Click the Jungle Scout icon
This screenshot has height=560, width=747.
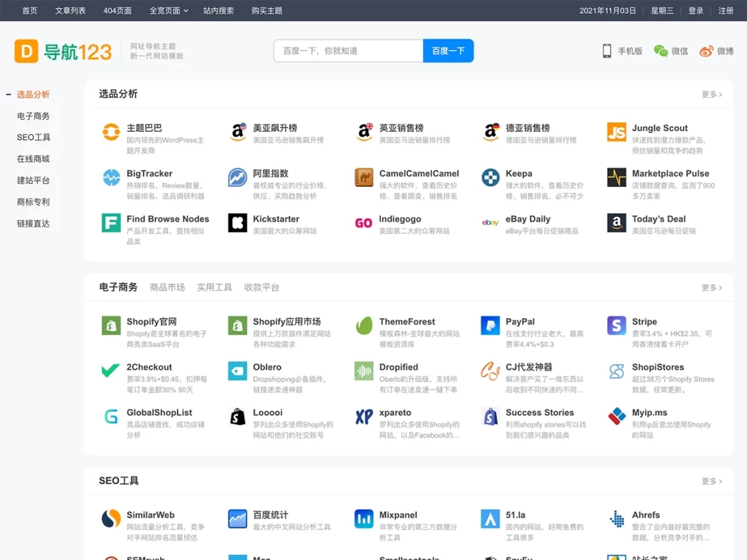click(x=617, y=132)
